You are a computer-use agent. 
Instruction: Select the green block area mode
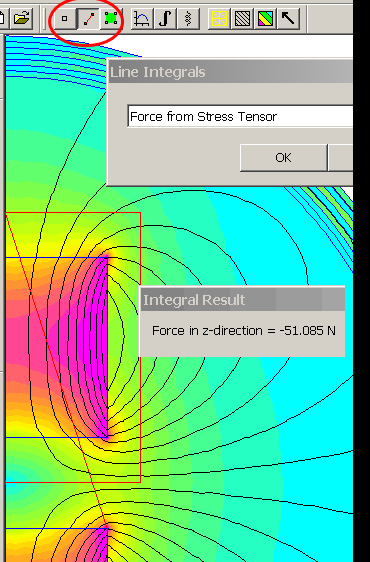tap(111, 18)
